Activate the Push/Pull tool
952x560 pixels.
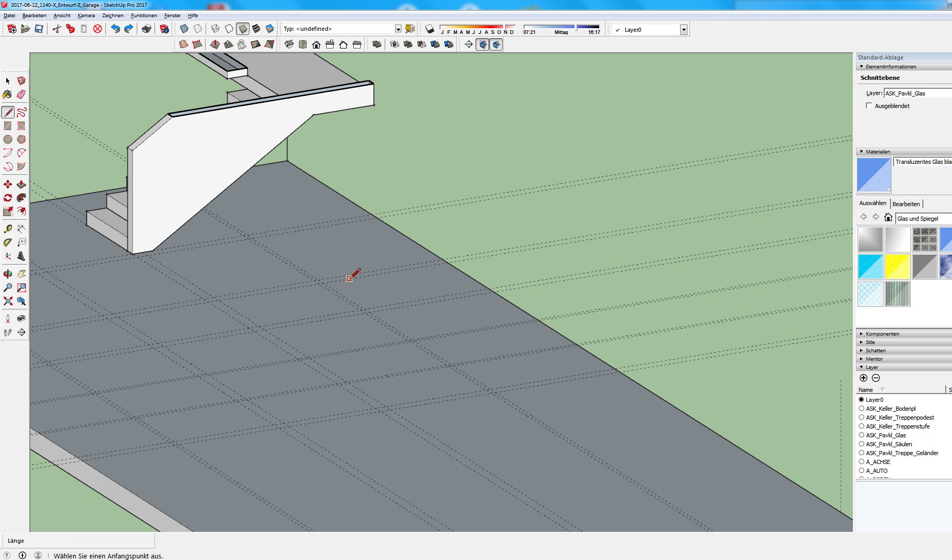click(x=21, y=184)
